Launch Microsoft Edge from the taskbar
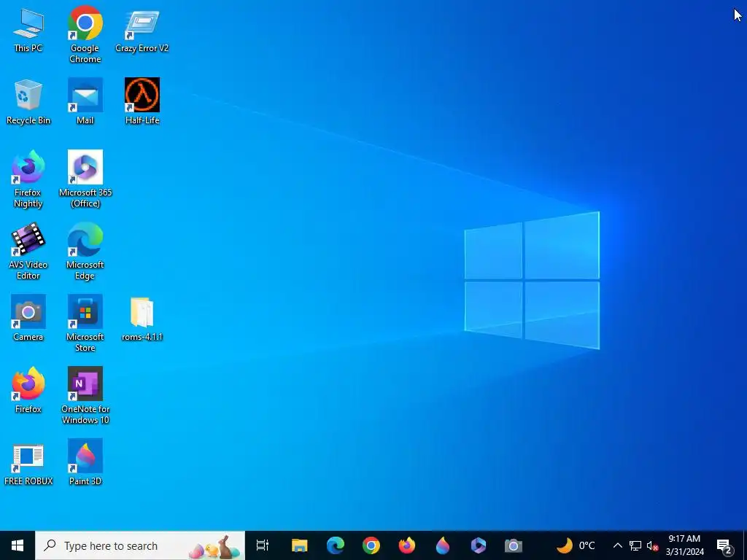This screenshot has width=747, height=560. point(336,545)
